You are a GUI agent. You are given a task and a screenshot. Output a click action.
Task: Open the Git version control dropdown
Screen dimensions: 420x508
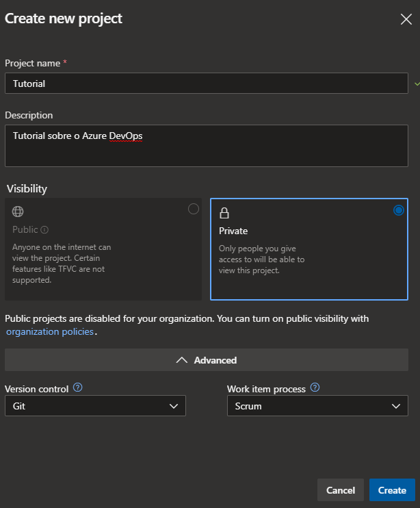(96, 405)
